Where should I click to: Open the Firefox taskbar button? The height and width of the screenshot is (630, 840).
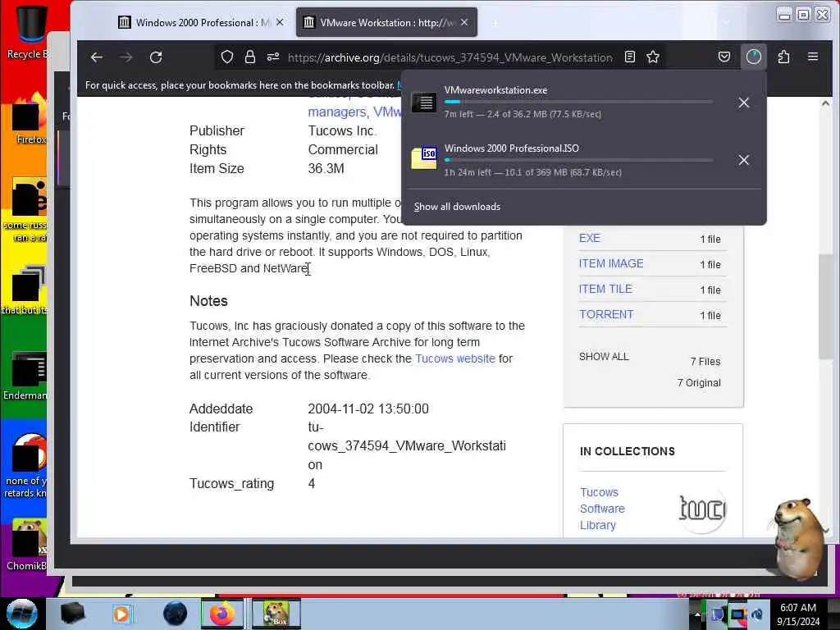(x=221, y=614)
